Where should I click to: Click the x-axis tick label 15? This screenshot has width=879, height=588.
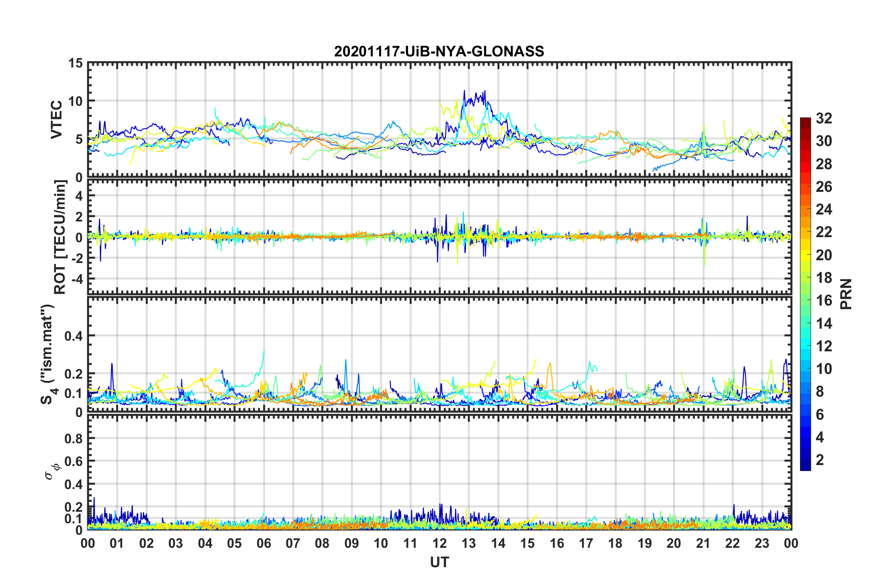527,543
